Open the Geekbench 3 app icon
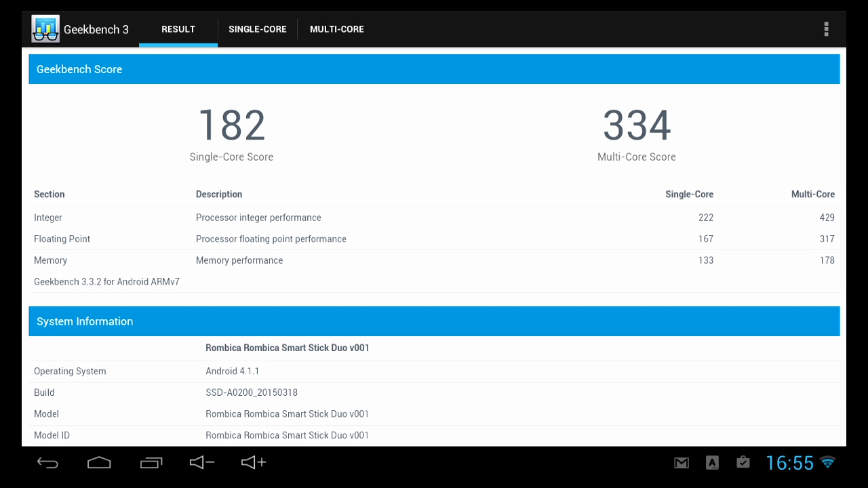The height and width of the screenshot is (488, 868). click(x=45, y=29)
